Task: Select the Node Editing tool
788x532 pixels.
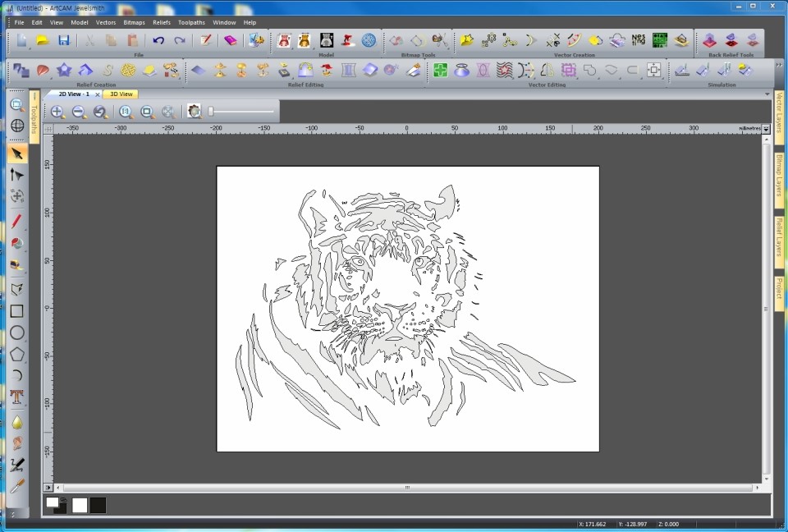Action: click(17, 175)
